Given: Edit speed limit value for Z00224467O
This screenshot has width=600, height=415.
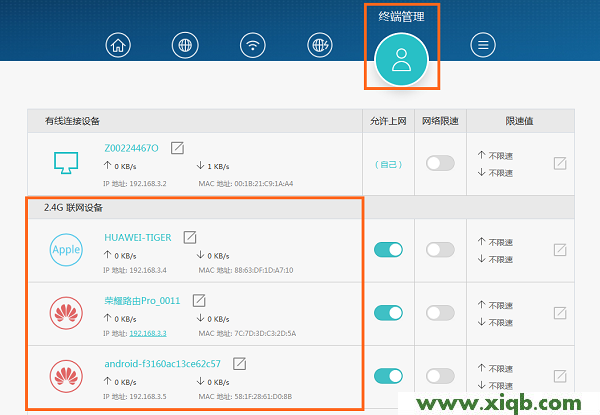Looking at the screenshot, I should tap(561, 163).
